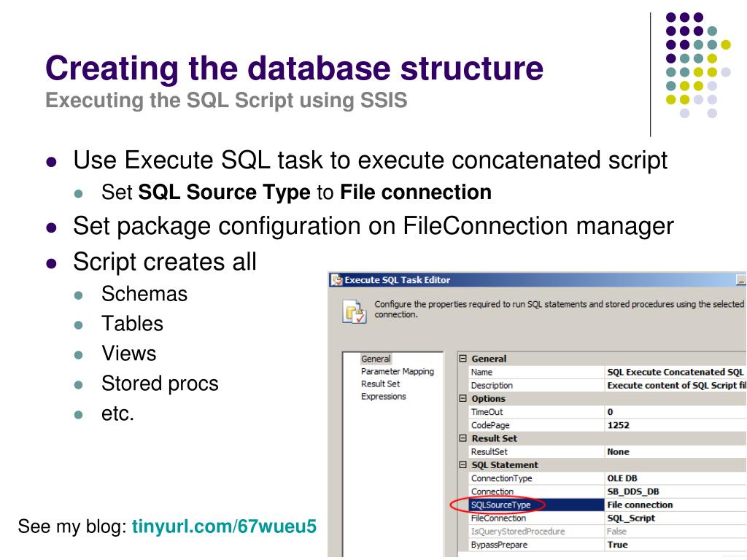The height and width of the screenshot is (560, 747).
Task: Select the TimeOut property label
Action: [x=487, y=412]
